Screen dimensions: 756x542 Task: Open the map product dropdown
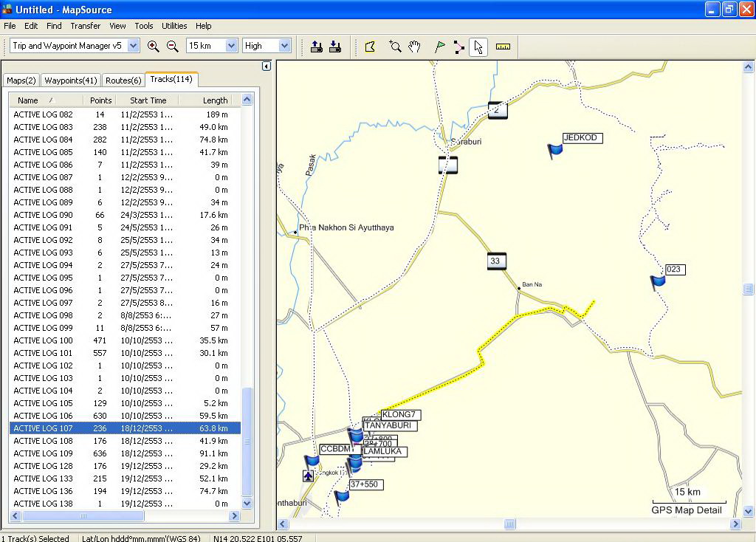click(x=133, y=46)
